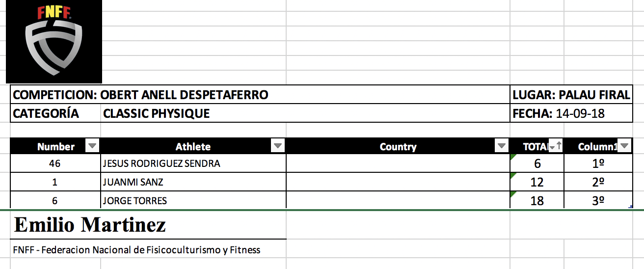This screenshot has height=269, width=644.
Task: Select the 3º placement cell
Action: (x=598, y=201)
